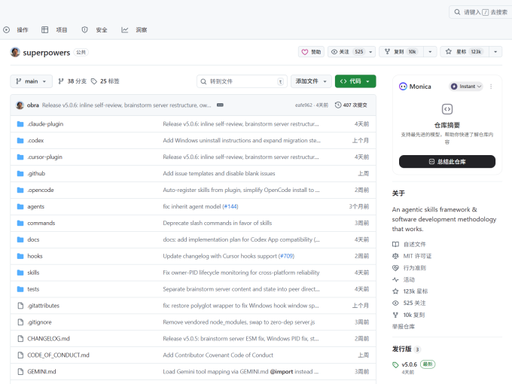Open the Insights (洞察) tab
Image resolution: width=512 pixels, height=384 pixels.
pyautogui.click(x=134, y=30)
